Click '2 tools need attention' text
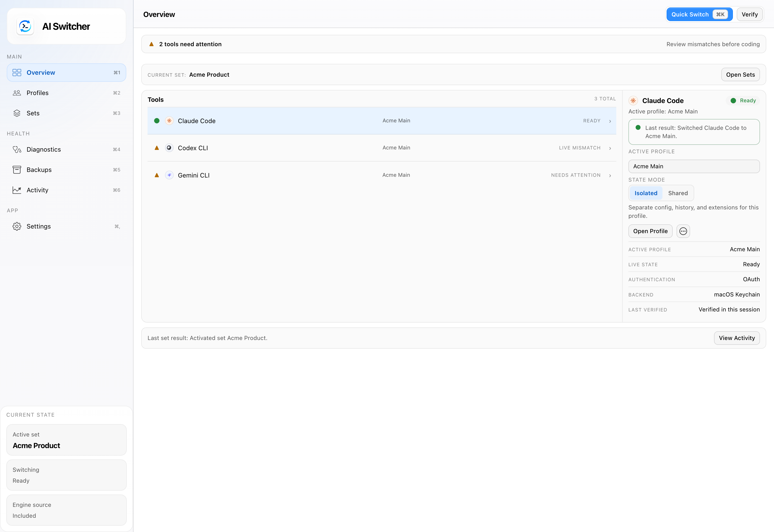Screen dimensions: 774x532 pos(190,44)
